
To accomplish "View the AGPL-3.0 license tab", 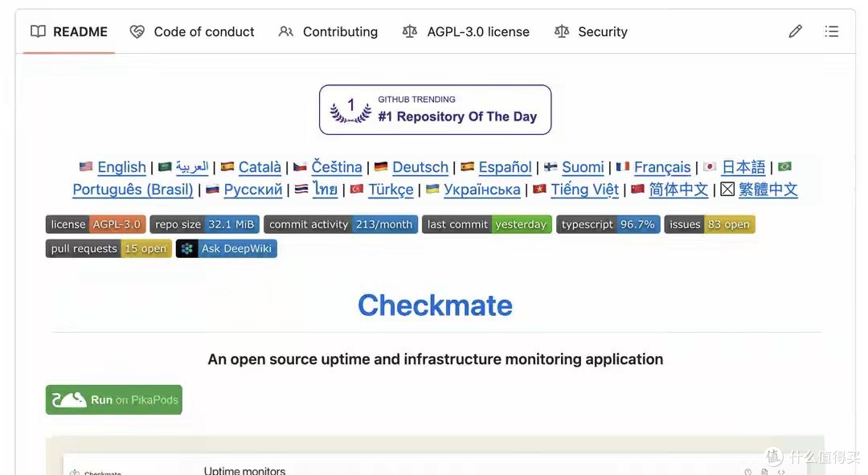I will point(466,31).
